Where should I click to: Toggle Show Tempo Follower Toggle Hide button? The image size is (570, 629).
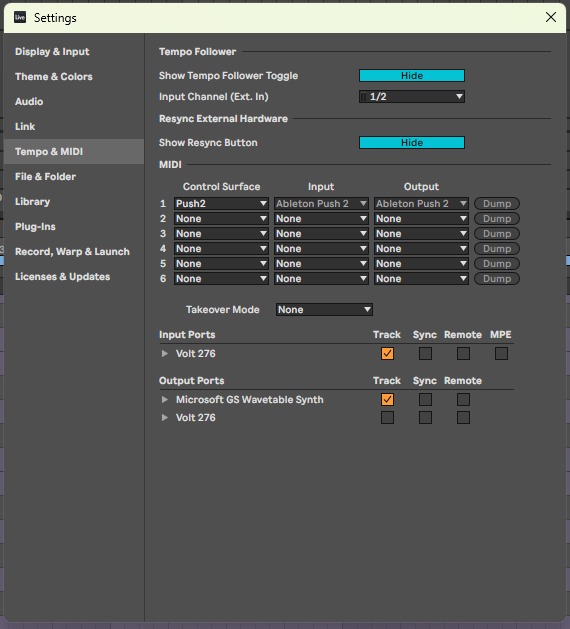[412, 76]
